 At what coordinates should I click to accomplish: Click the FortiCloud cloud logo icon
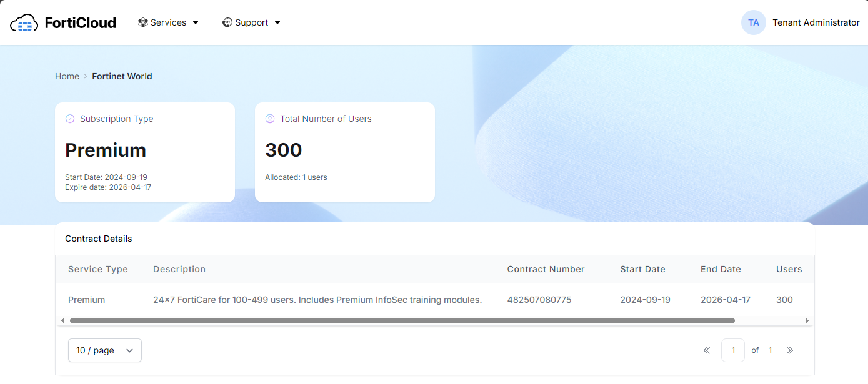(x=24, y=23)
